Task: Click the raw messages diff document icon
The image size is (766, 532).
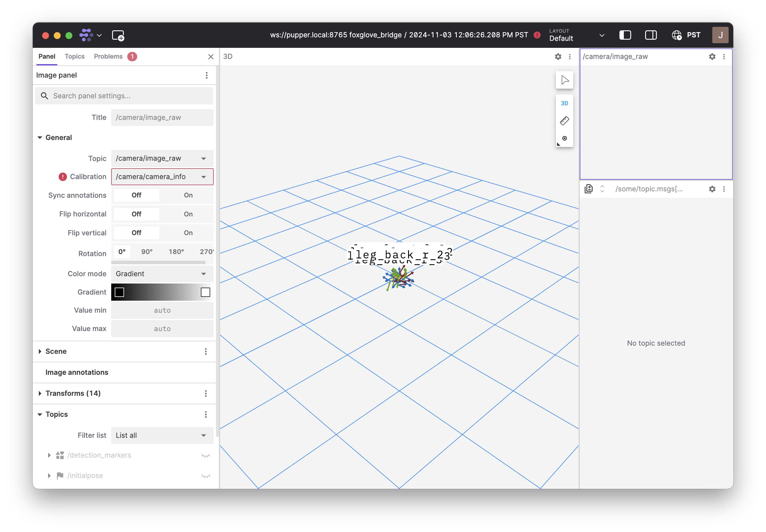Action: tap(589, 189)
